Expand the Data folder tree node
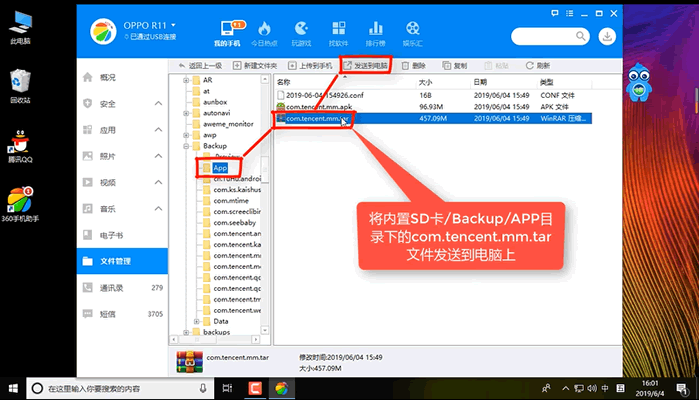 click(x=197, y=322)
